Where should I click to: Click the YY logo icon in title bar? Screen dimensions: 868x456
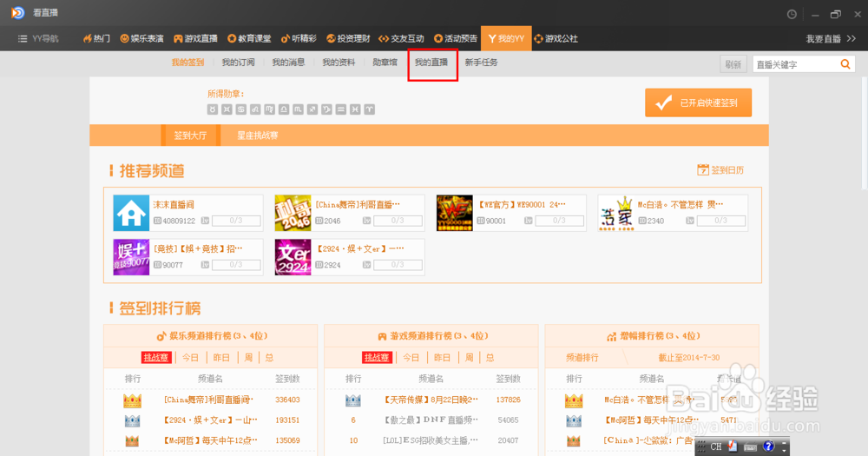[x=17, y=12]
